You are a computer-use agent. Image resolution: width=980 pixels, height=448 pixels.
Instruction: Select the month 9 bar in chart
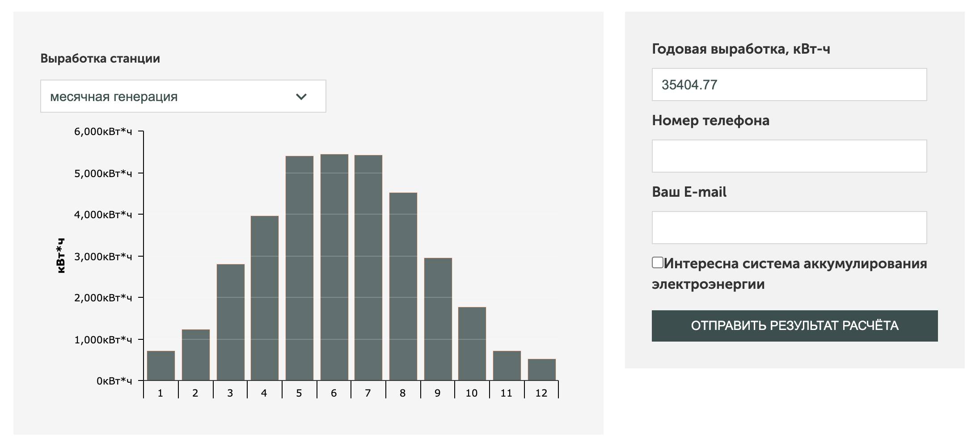coord(438,319)
